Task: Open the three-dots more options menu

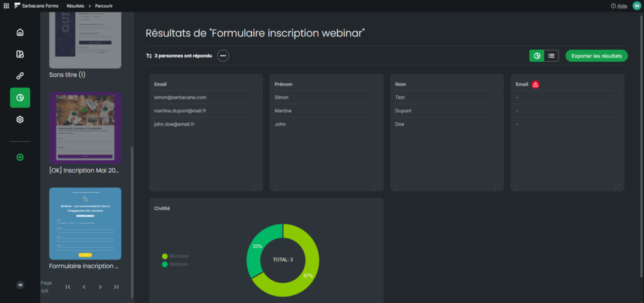Action: coord(223,55)
